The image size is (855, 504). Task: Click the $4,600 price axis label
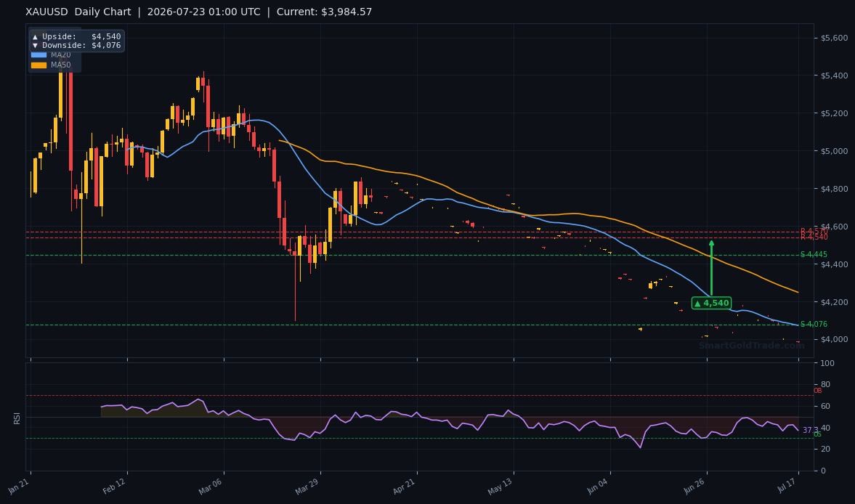(834, 227)
